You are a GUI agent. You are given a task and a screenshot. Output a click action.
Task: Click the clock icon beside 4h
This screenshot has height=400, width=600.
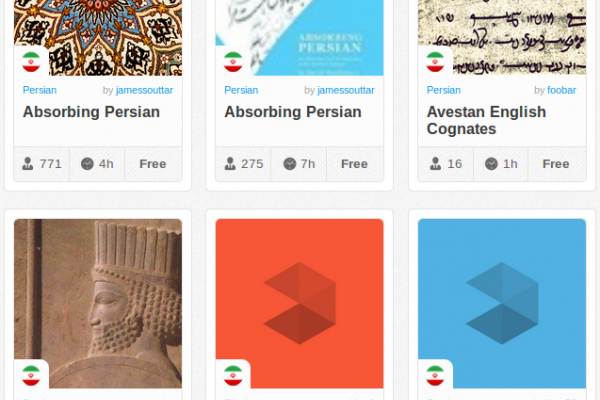tap(87, 164)
